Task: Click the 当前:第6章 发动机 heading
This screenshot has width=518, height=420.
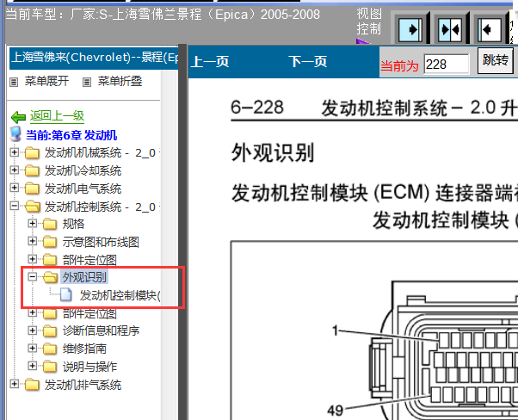Action: [71, 135]
